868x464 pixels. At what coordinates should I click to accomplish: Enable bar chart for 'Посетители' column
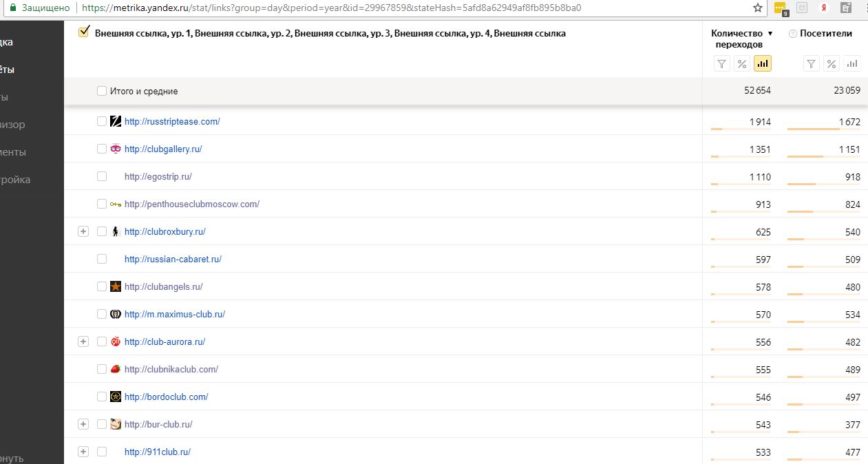click(x=852, y=64)
